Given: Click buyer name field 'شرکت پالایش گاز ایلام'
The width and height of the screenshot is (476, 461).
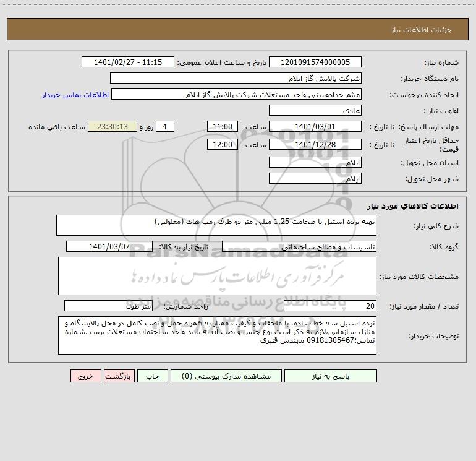Looking at the screenshot, I should tap(236, 78).
